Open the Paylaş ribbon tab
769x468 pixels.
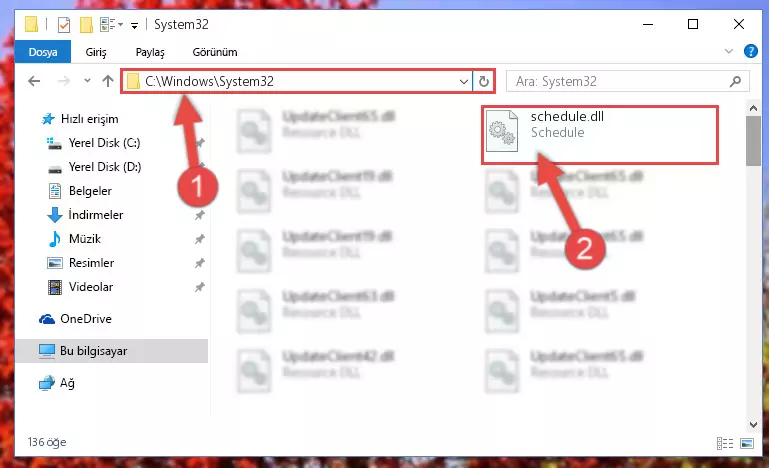point(150,52)
